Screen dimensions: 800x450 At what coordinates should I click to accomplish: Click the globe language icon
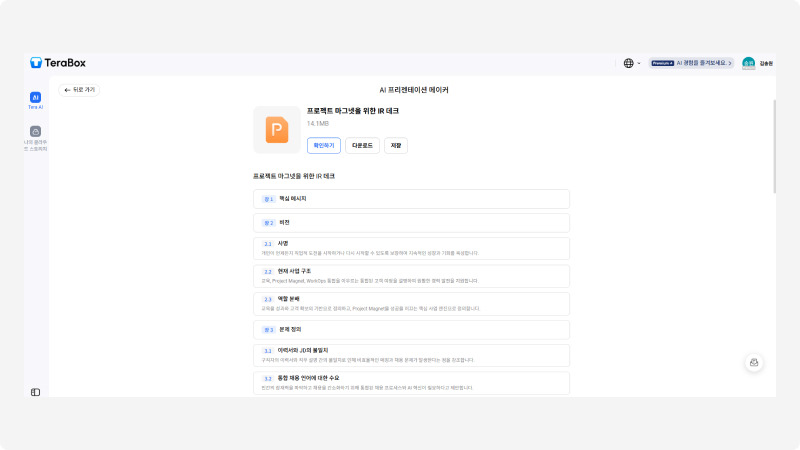point(629,63)
